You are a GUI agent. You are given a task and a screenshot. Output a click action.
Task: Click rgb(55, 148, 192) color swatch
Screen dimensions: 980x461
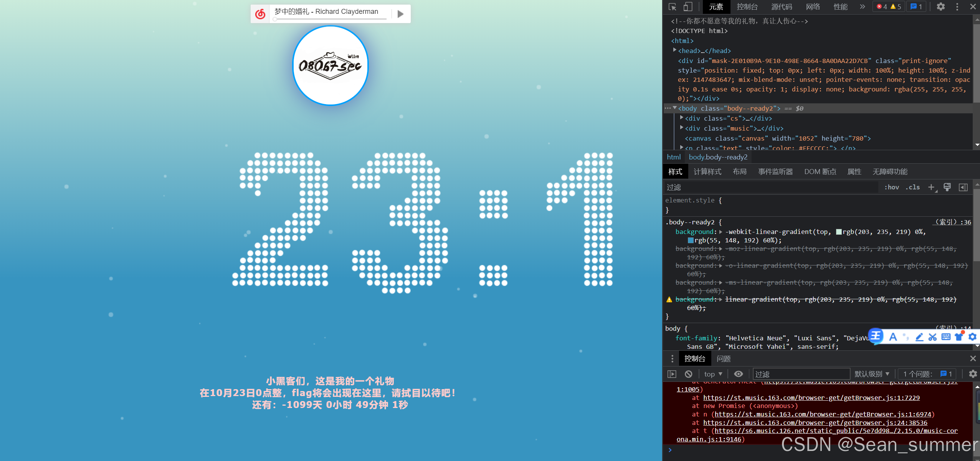pyautogui.click(x=691, y=240)
